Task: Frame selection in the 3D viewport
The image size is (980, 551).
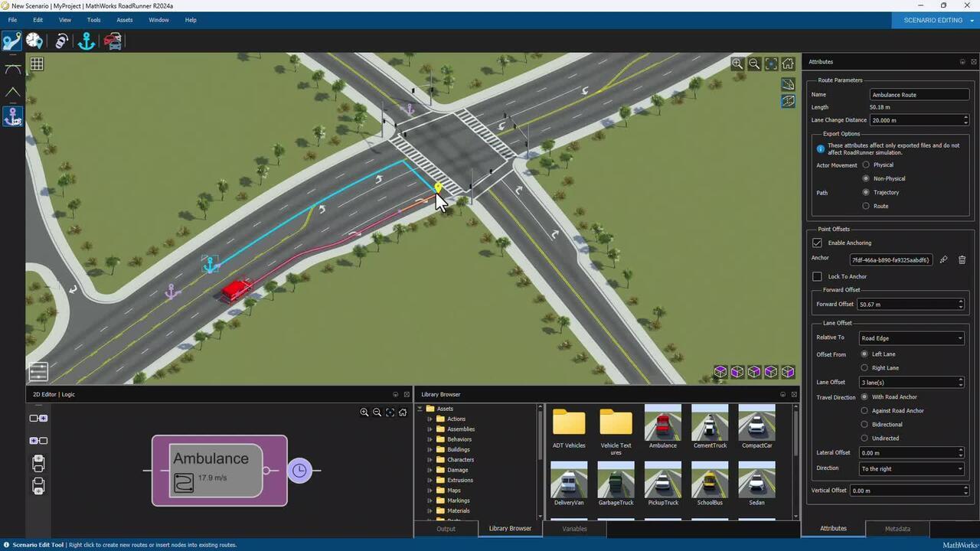Action: pyautogui.click(x=771, y=64)
